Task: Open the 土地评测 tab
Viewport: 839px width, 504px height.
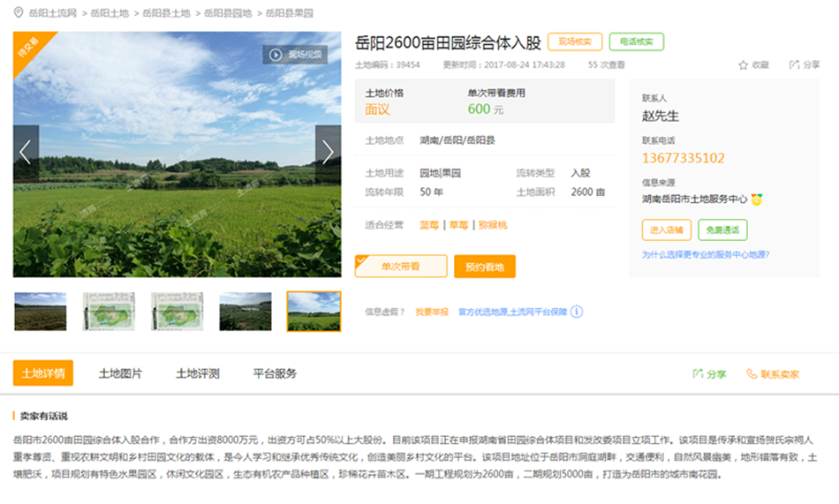Action: (x=197, y=373)
